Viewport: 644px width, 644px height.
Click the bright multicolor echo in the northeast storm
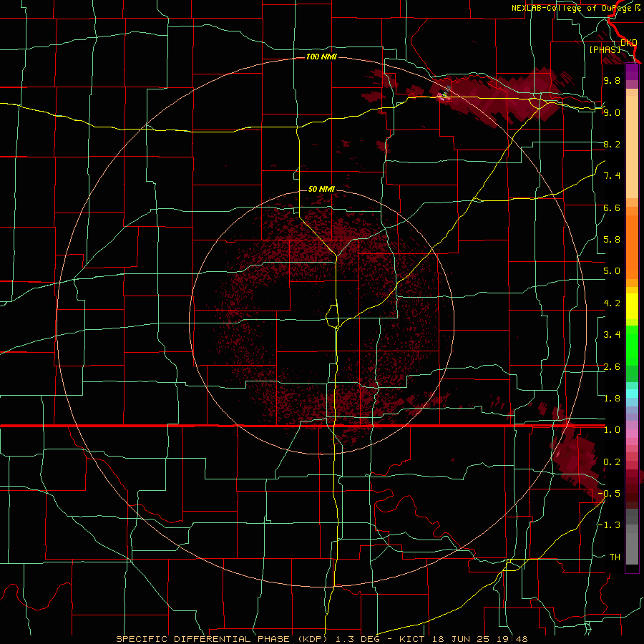pos(444,96)
